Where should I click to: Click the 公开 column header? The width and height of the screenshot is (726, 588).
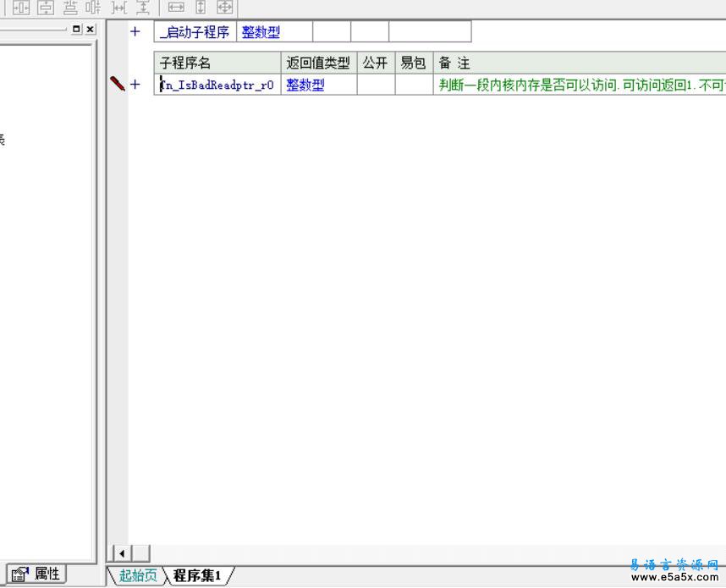[376, 63]
